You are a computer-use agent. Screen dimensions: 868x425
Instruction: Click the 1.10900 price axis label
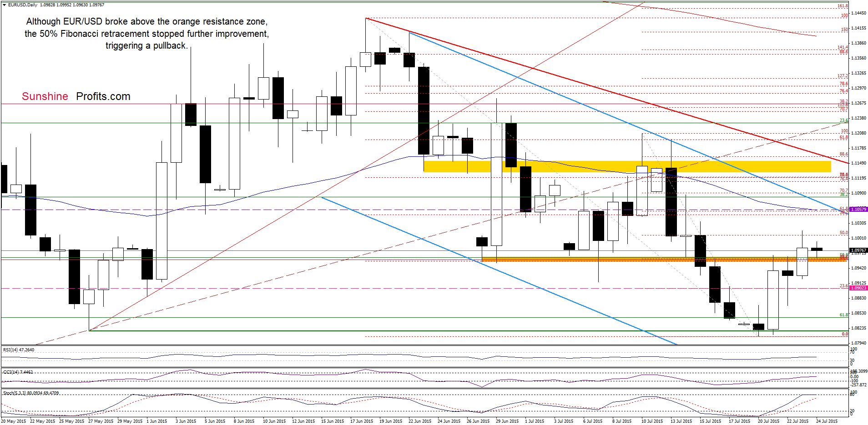pos(858,193)
